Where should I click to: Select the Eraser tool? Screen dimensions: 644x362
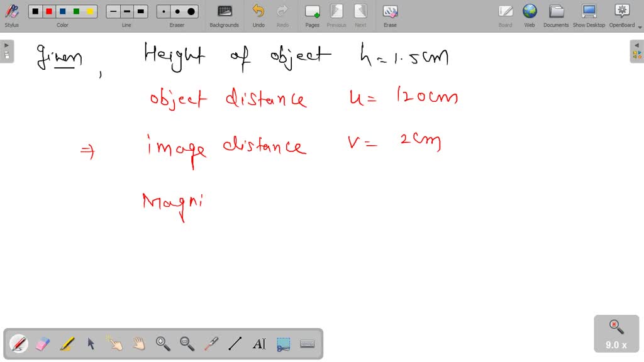(42, 344)
